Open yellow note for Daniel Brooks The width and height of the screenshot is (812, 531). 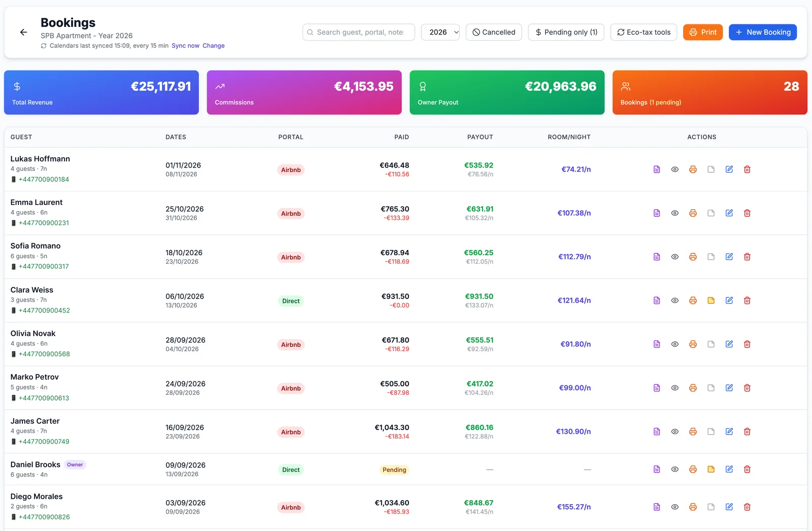coord(711,470)
